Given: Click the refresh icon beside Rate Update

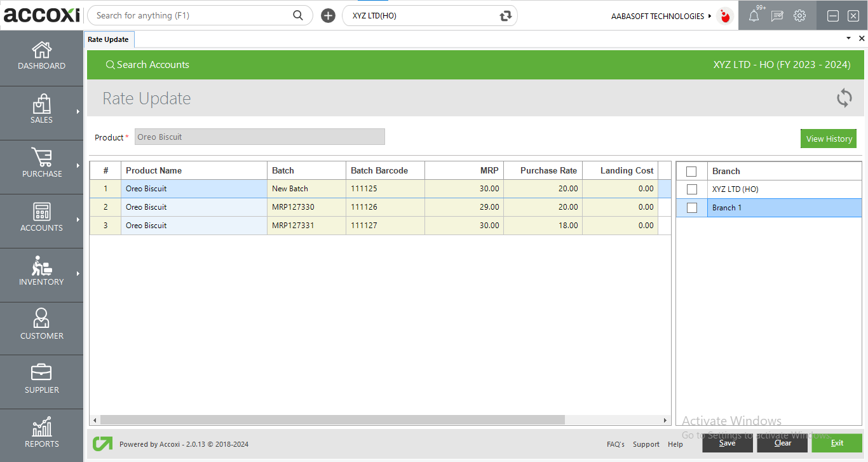Looking at the screenshot, I should 844,98.
